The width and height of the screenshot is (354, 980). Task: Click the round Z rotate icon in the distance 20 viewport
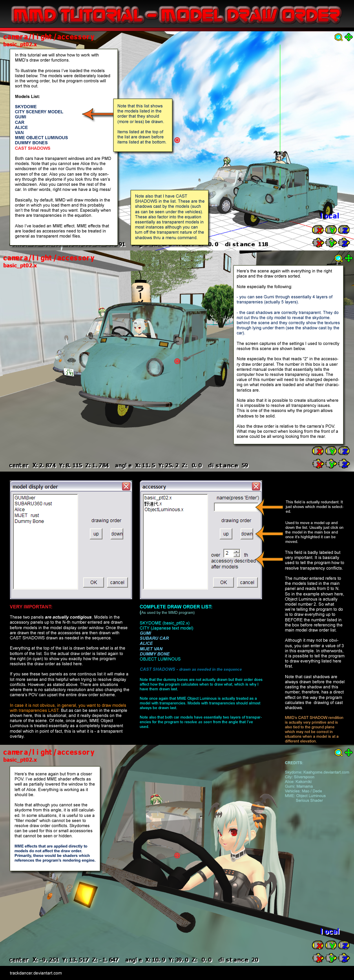[344, 946]
